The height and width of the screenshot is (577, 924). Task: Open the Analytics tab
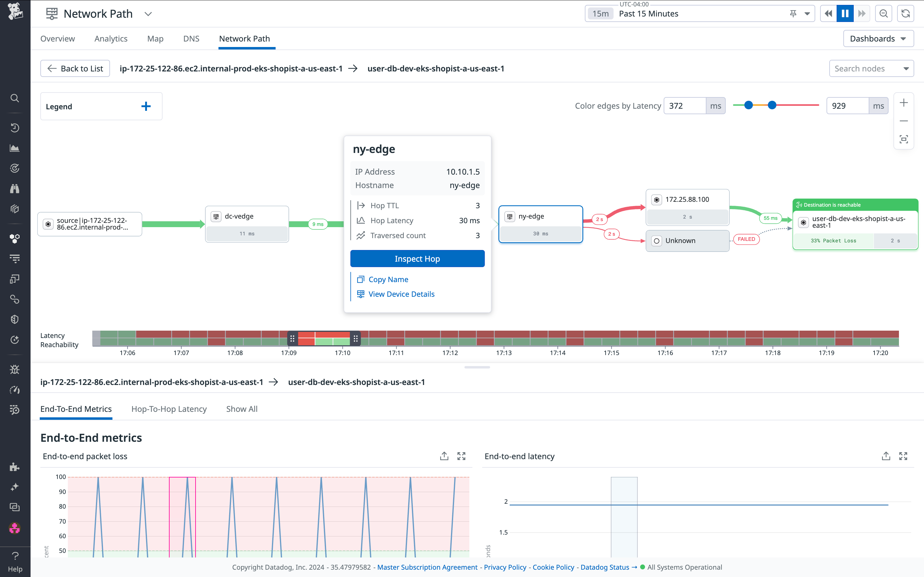(111, 38)
